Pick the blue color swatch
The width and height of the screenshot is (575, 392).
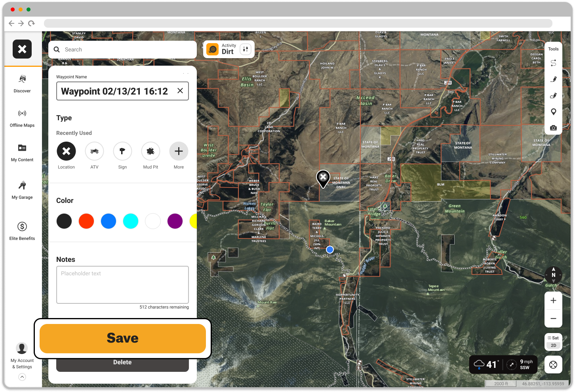109,221
